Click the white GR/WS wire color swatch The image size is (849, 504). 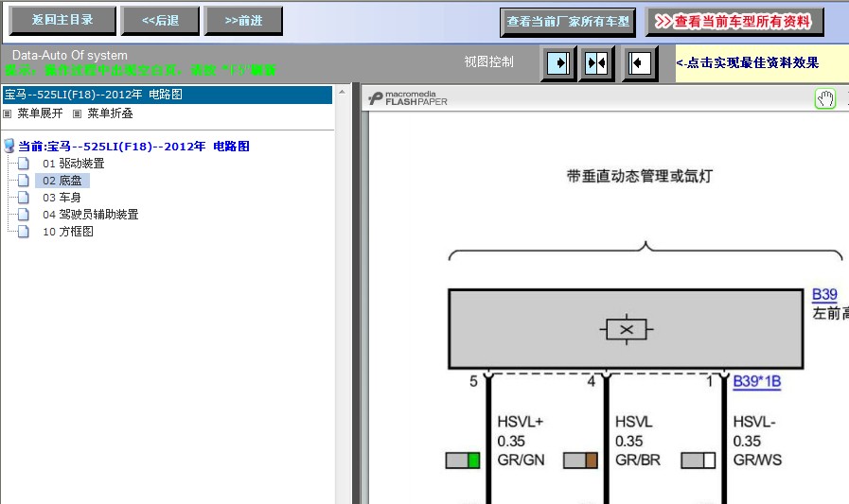coord(698,461)
